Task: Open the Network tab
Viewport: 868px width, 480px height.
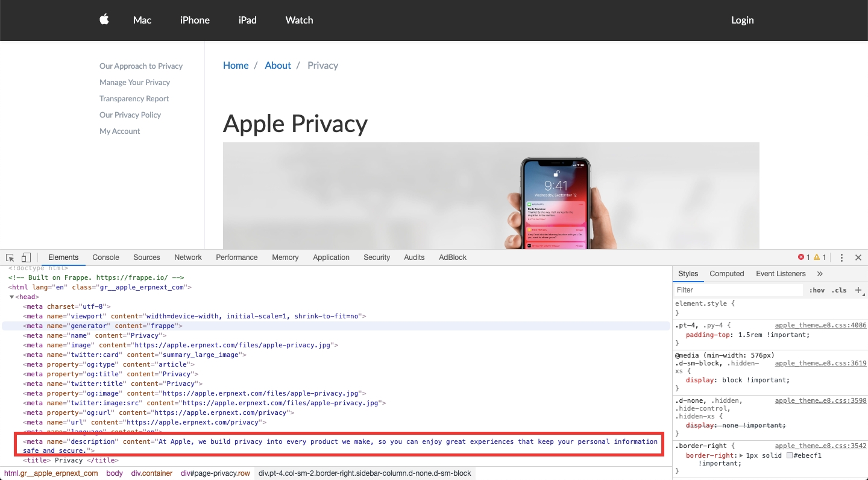Action: [188, 257]
